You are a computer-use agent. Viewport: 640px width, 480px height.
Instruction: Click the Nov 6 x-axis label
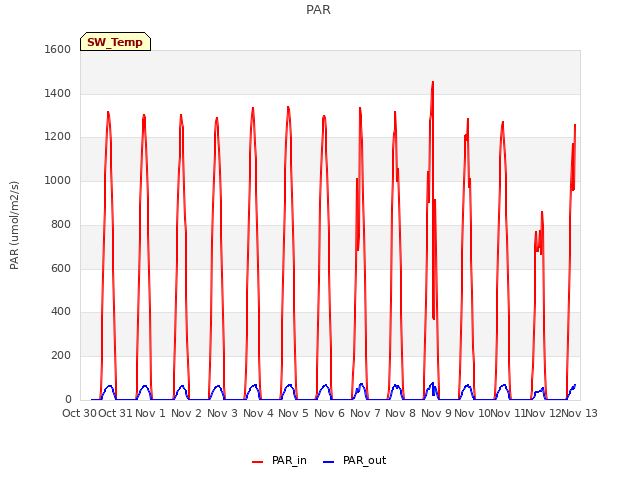coord(329,413)
